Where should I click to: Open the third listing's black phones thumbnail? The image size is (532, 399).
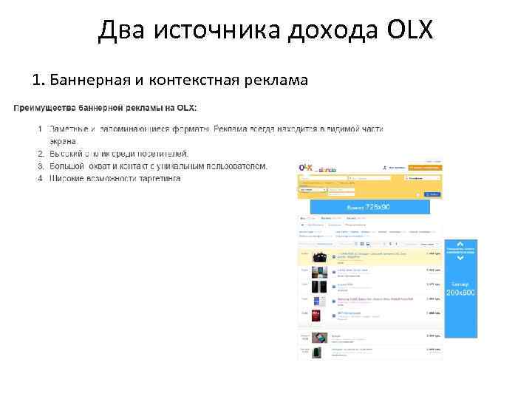click(x=319, y=287)
